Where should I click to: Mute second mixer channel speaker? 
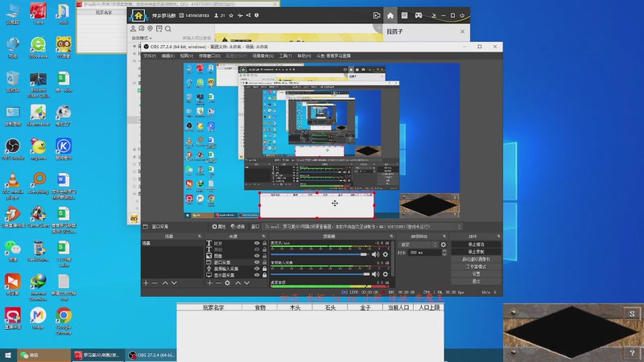point(375,274)
